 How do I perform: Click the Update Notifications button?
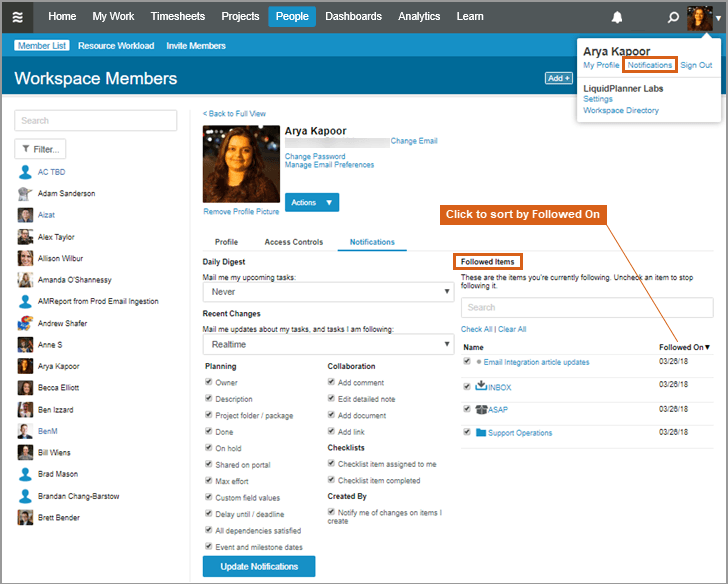(258, 566)
